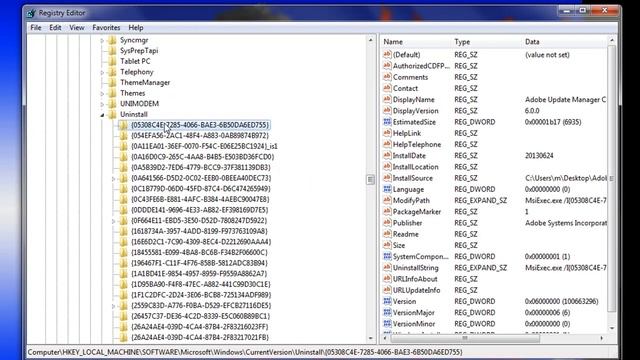Click values pane vertical scrollbar thumb
This screenshot has width=640, height=360.
pos(611,178)
